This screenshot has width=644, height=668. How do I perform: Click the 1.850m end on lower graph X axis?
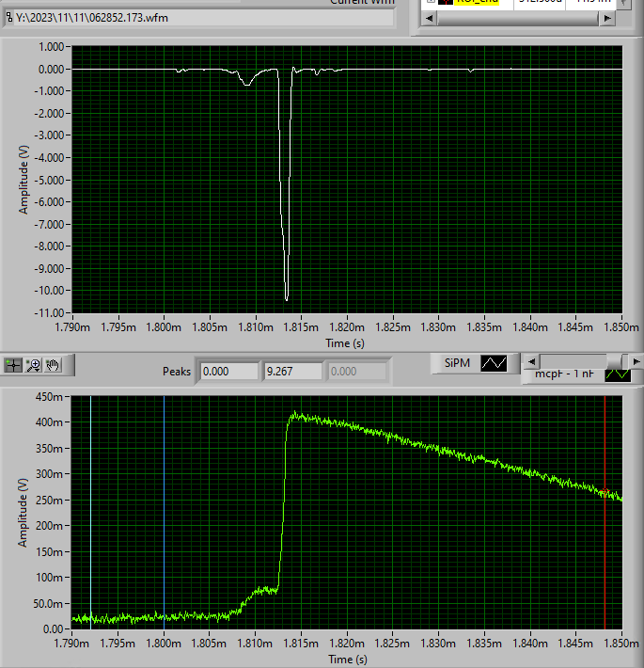[x=621, y=643]
